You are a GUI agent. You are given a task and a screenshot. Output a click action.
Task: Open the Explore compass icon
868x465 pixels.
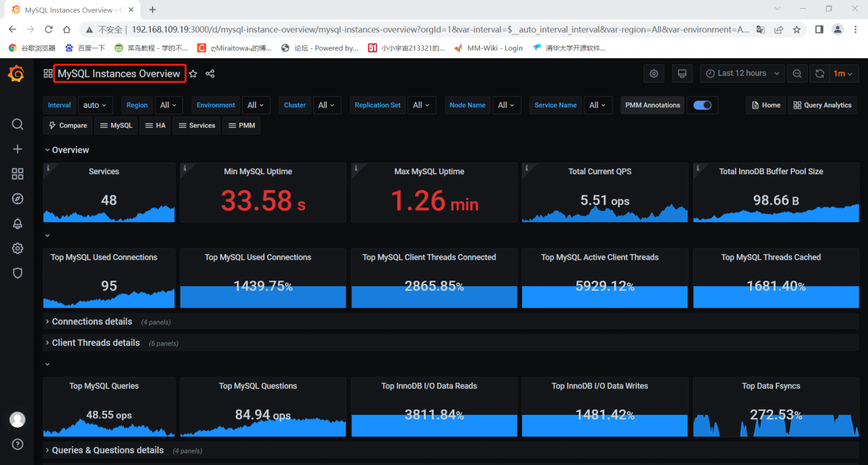pyautogui.click(x=18, y=199)
